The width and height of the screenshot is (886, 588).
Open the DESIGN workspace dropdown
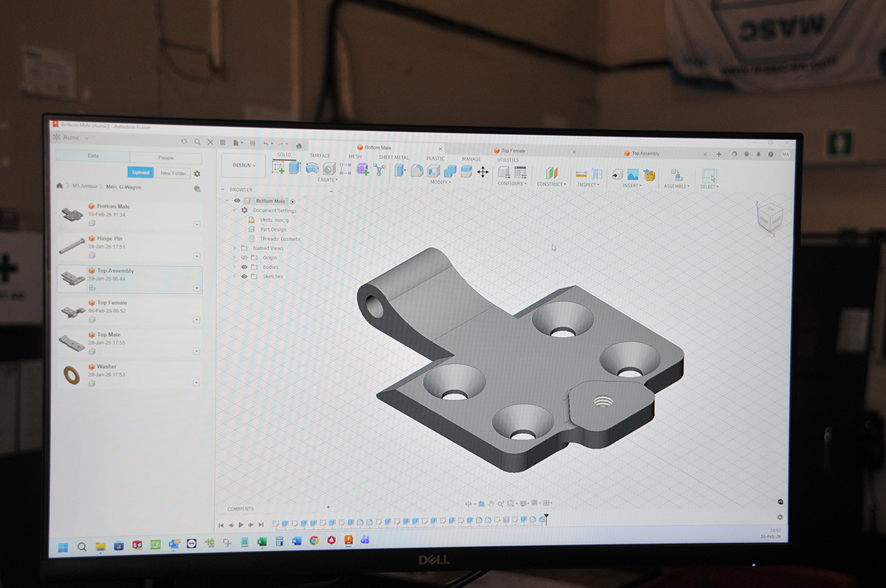coord(244,165)
